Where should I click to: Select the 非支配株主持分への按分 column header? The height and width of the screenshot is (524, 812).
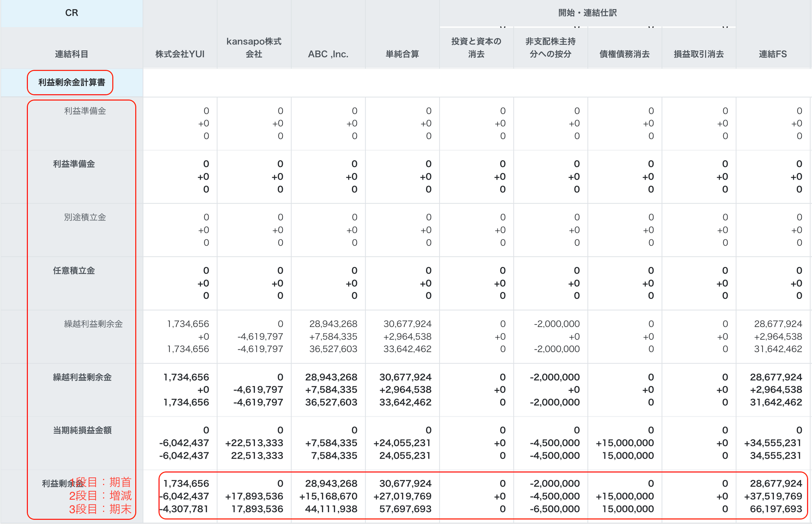[550, 48]
